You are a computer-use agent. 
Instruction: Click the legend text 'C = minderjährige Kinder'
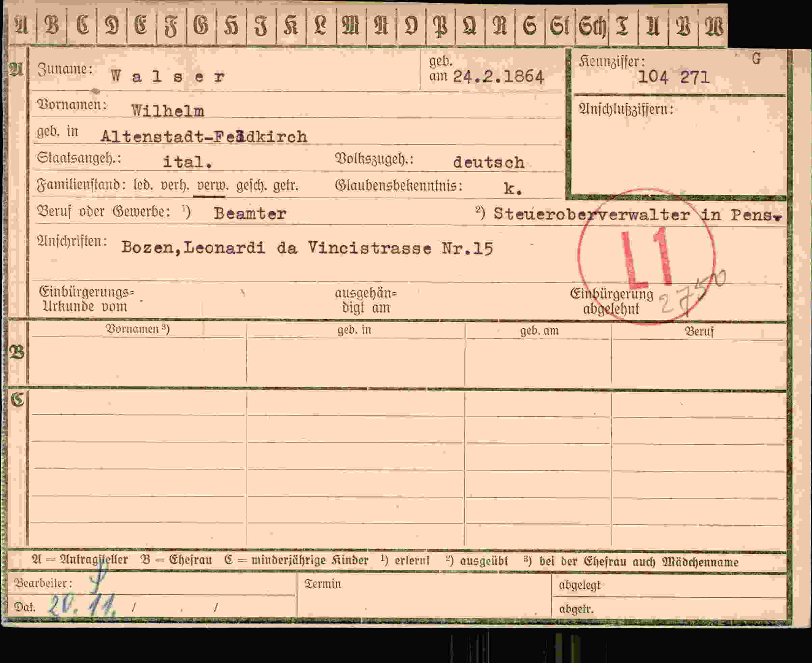pyautogui.click(x=296, y=560)
